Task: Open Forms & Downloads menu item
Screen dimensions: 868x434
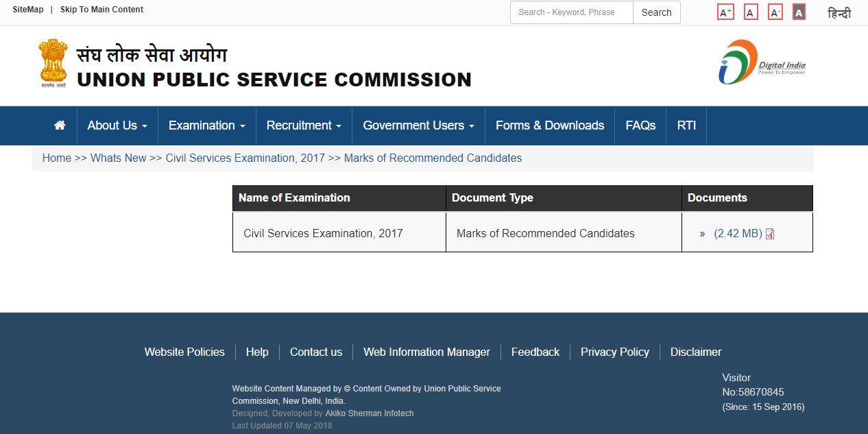Action: tap(550, 125)
